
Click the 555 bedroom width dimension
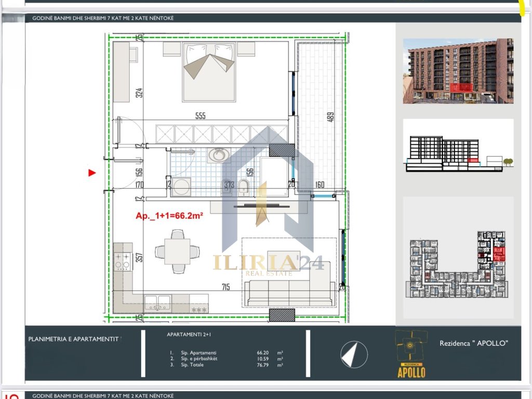click(x=201, y=116)
